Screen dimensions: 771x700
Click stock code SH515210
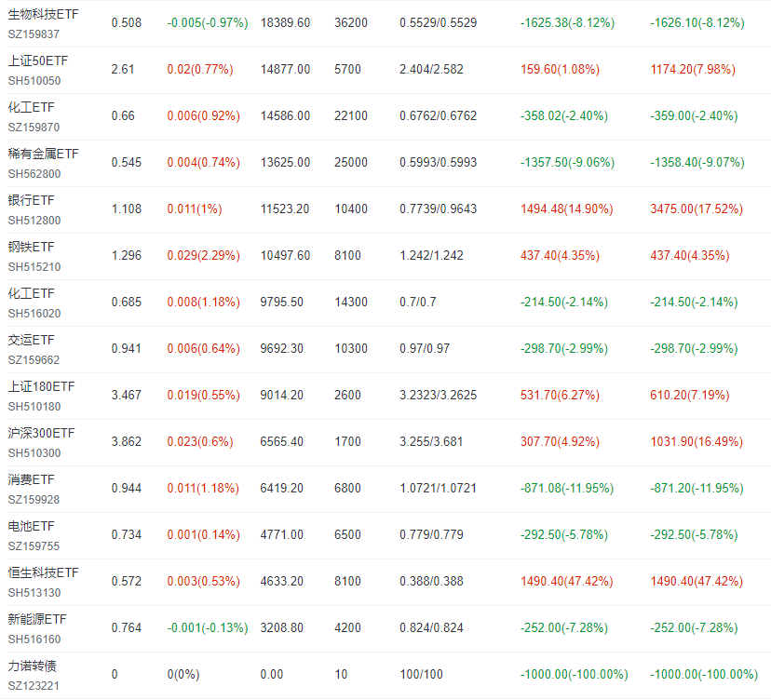(34, 267)
